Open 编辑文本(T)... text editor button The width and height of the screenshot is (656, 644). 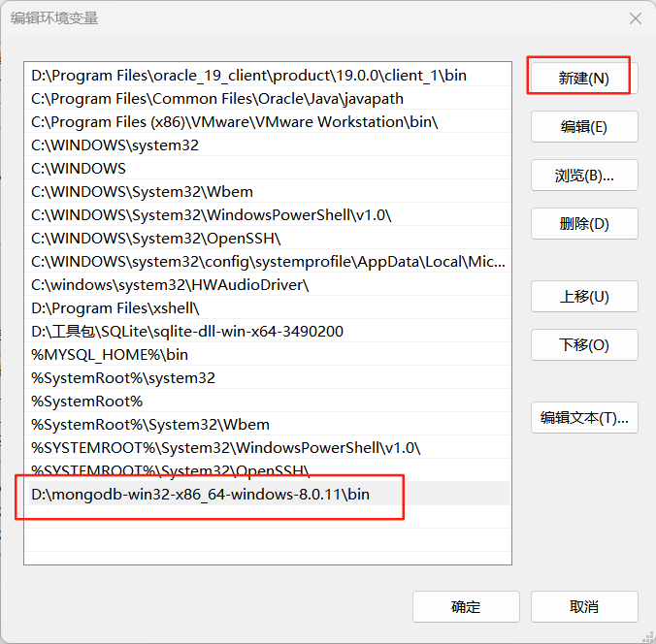(x=584, y=418)
